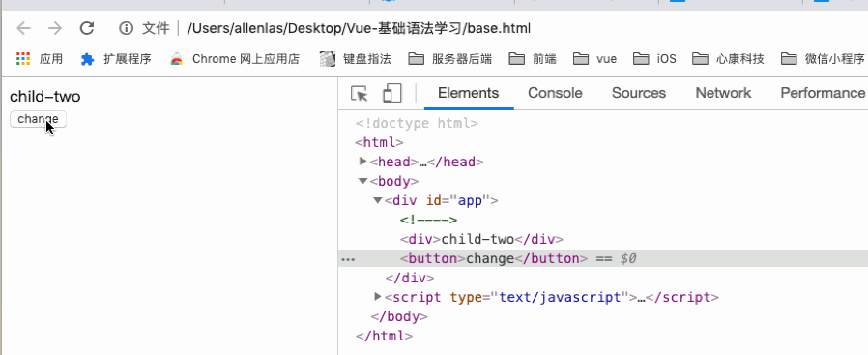Go back with the browser back arrow
868x355 pixels.
[23, 28]
